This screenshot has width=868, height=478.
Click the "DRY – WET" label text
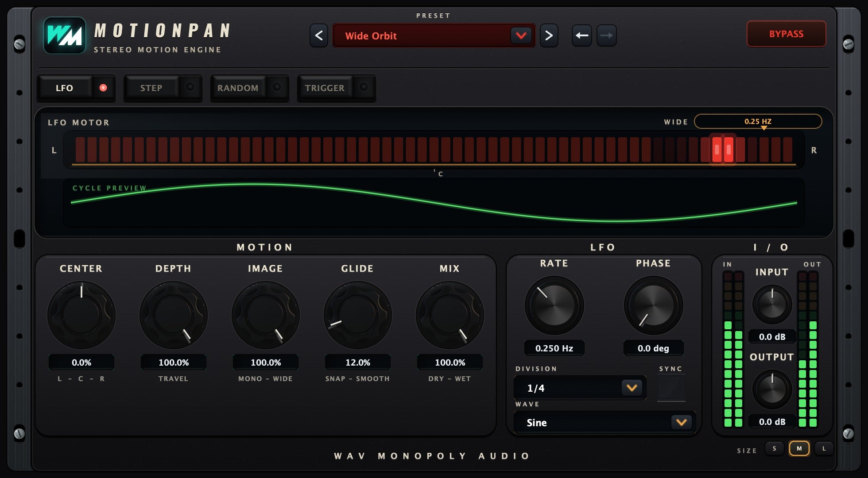point(450,379)
